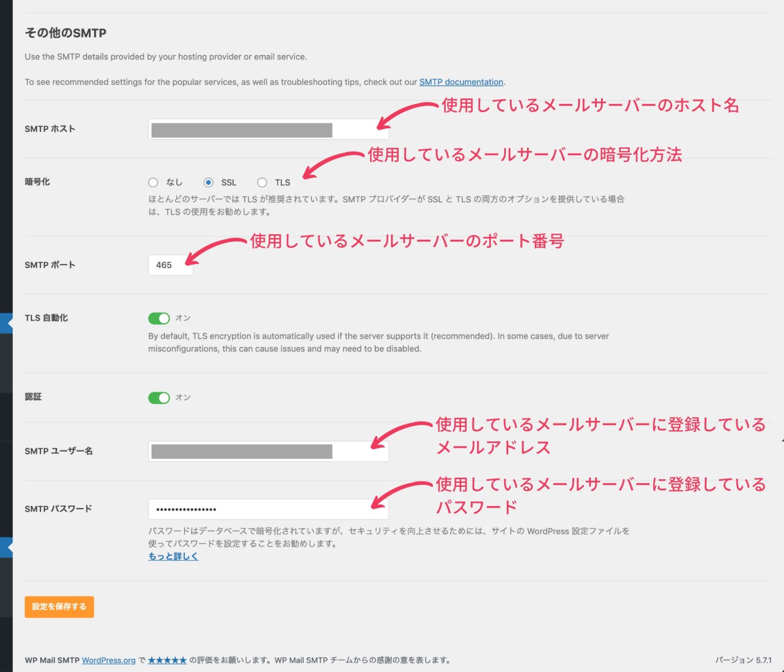Click the SMTP ポート field showing 465
Viewport: 784px width, 672px height.
(170, 265)
